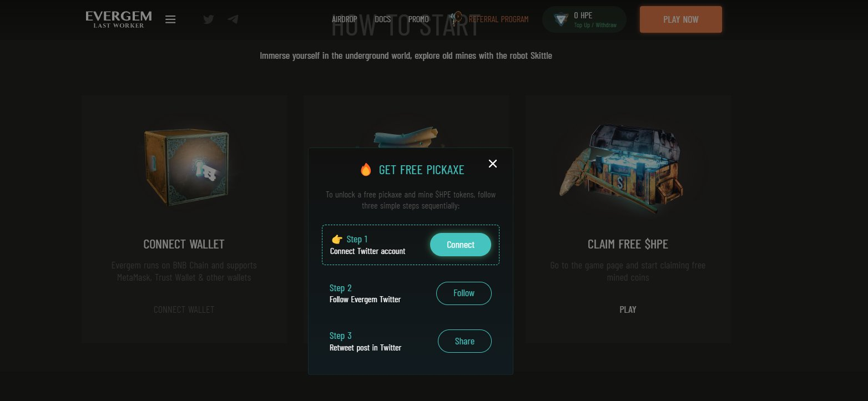Open the Airdrop menu item

coord(345,19)
